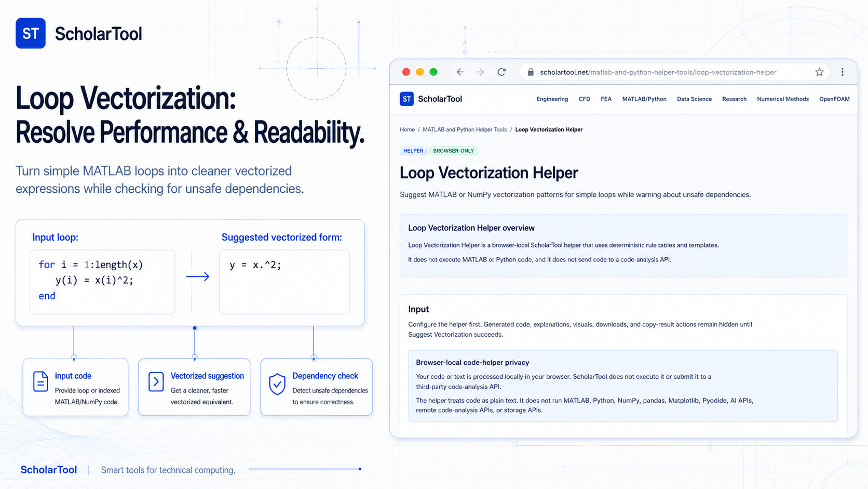This screenshot has width=868, height=489.
Task: Click the 'Input' section heading in the browser page
Action: point(418,309)
